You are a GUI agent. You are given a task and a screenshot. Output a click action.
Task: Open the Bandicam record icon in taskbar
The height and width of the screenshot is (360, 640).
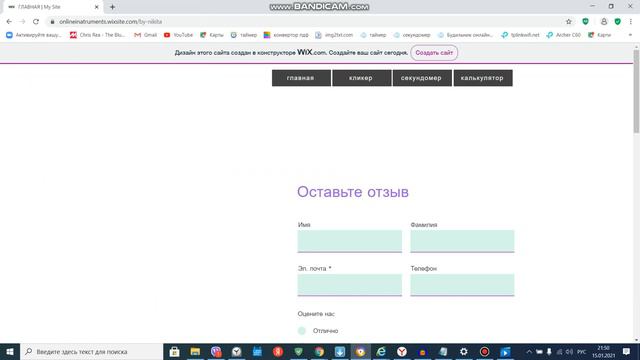[x=484, y=351]
